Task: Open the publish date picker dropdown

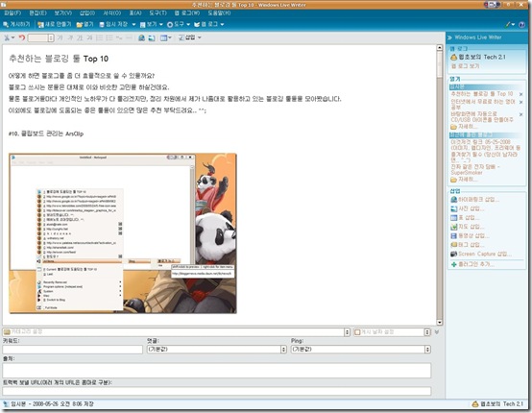Action: click(427, 332)
